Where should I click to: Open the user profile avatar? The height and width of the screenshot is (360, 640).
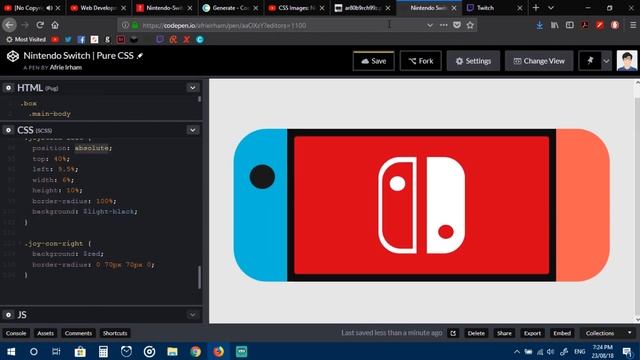tap(627, 61)
